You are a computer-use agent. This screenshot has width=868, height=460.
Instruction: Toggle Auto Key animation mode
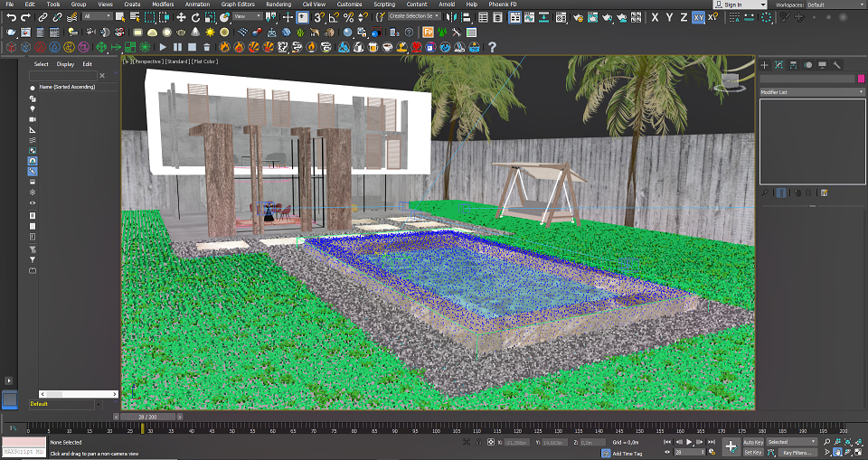pos(753,442)
